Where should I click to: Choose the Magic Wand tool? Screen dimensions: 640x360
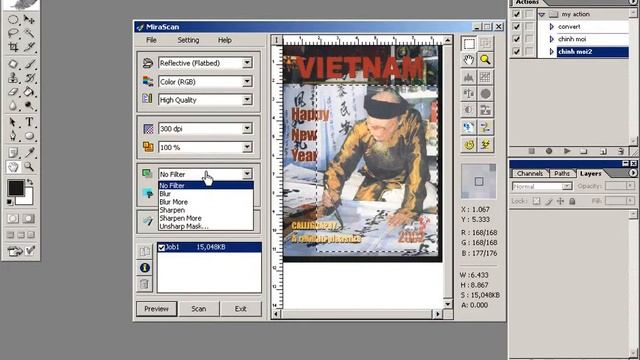click(29, 33)
